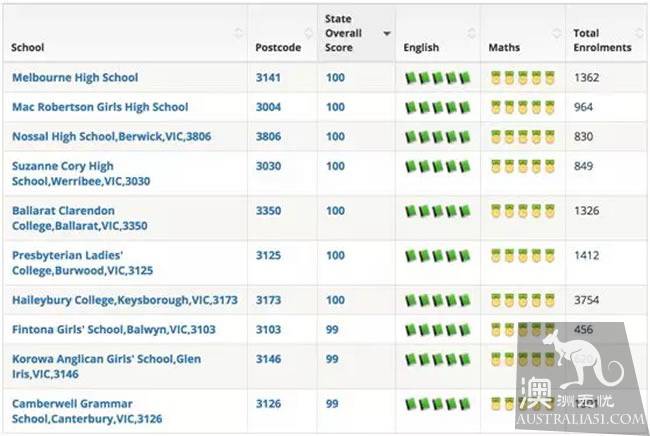Screen dimensions: 650x436
Task: Click postcode 3350 link
Action: pyautogui.click(x=268, y=211)
